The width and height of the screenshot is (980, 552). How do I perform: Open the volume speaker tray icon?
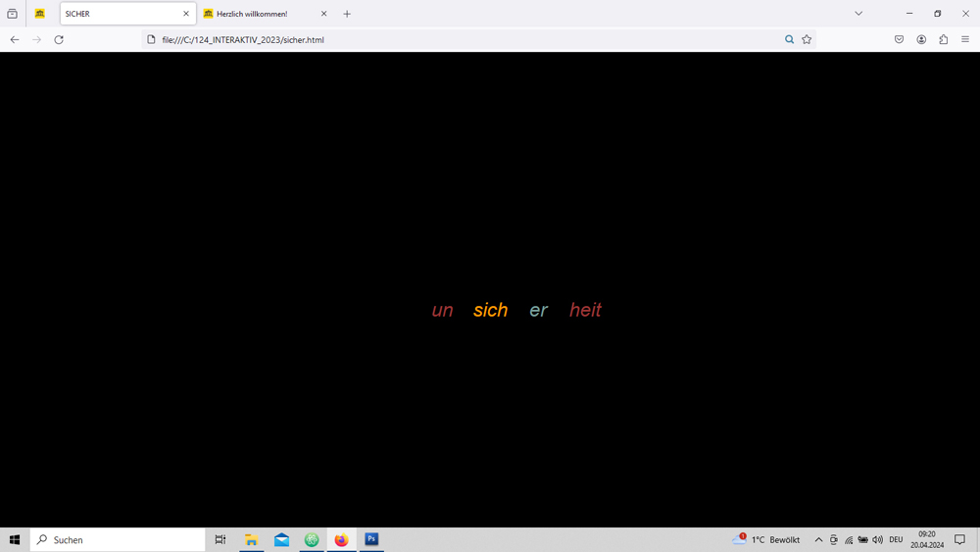(877, 539)
